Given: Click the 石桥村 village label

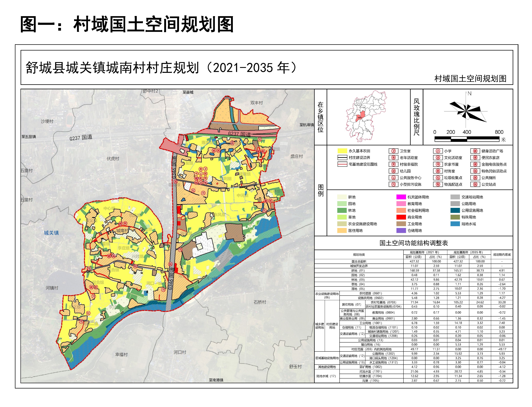Looking at the screenshot, I should pyautogui.click(x=260, y=302).
